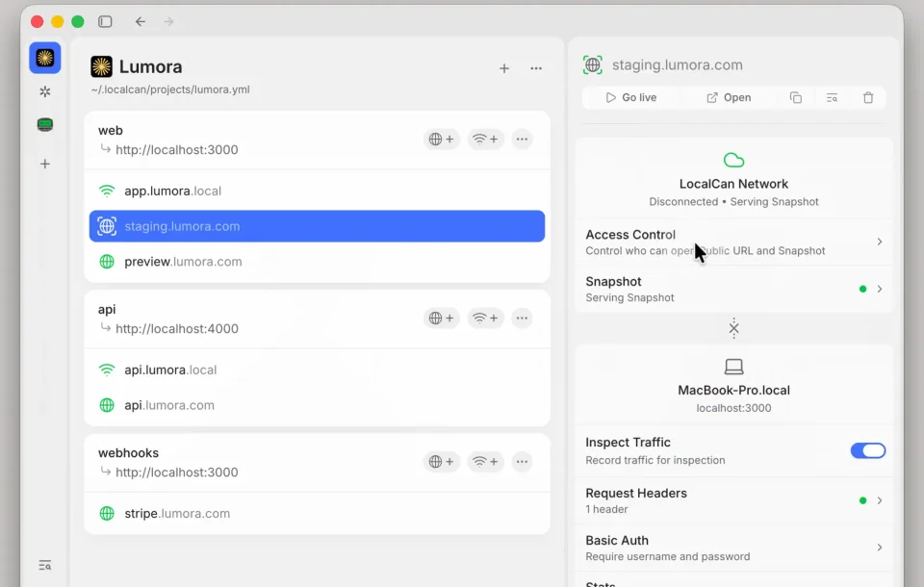
Task: Toggle the Inspect Traffic switch
Action: click(867, 451)
